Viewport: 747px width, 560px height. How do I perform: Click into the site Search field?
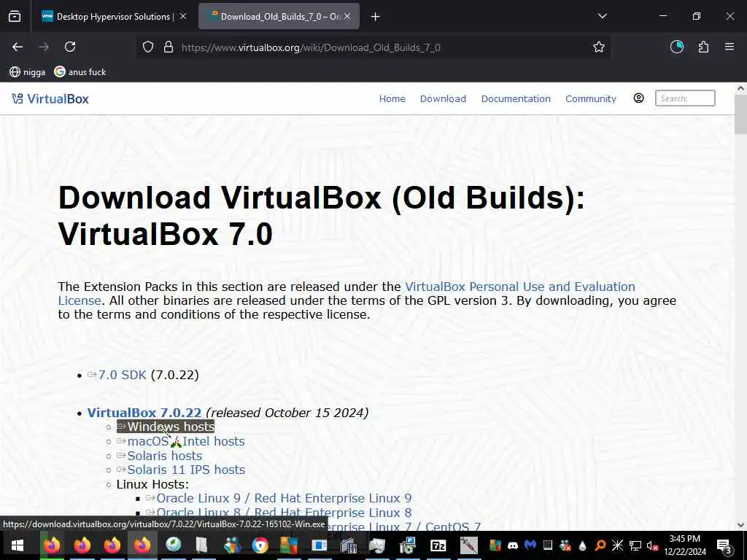685,98
